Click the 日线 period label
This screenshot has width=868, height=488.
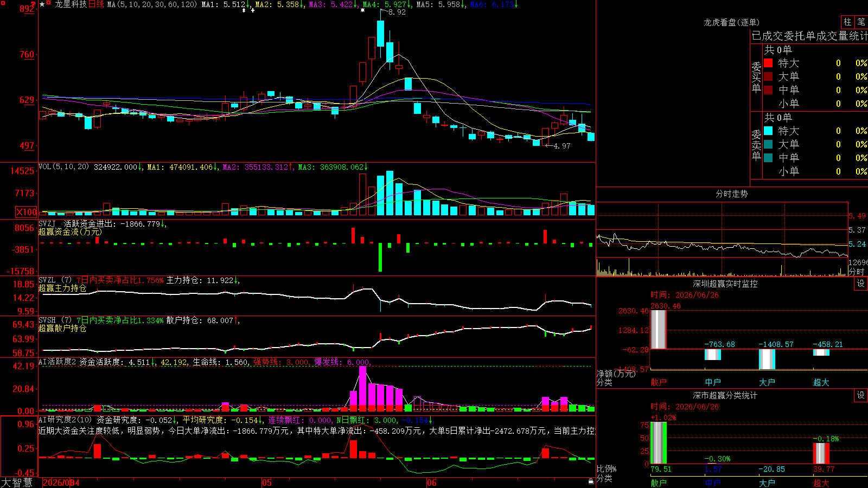coord(95,4)
